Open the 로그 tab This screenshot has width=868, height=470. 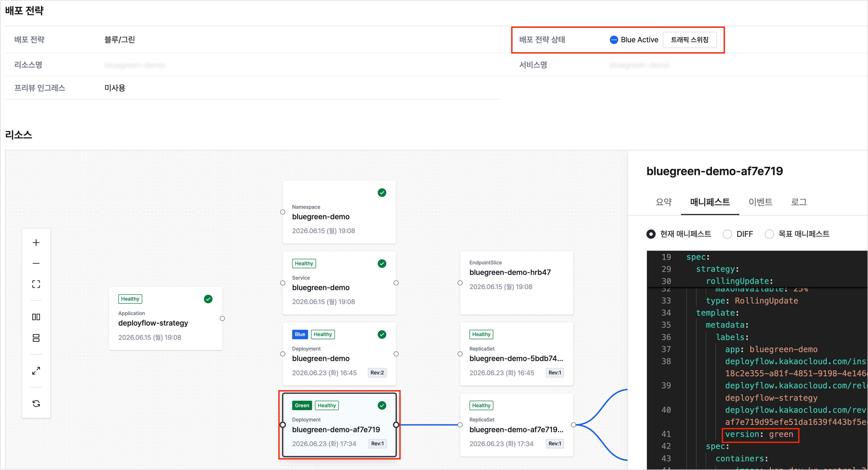tap(799, 202)
